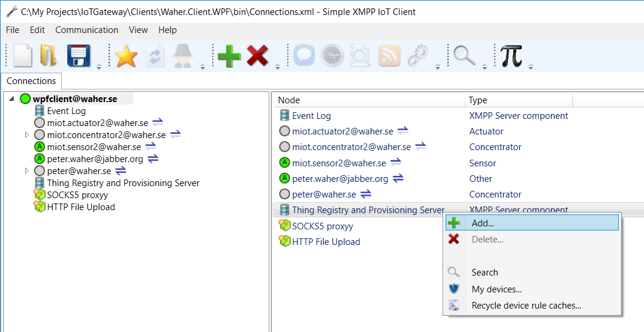Open the View menu
Image resolution: width=644 pixels, height=332 pixels.
click(138, 30)
